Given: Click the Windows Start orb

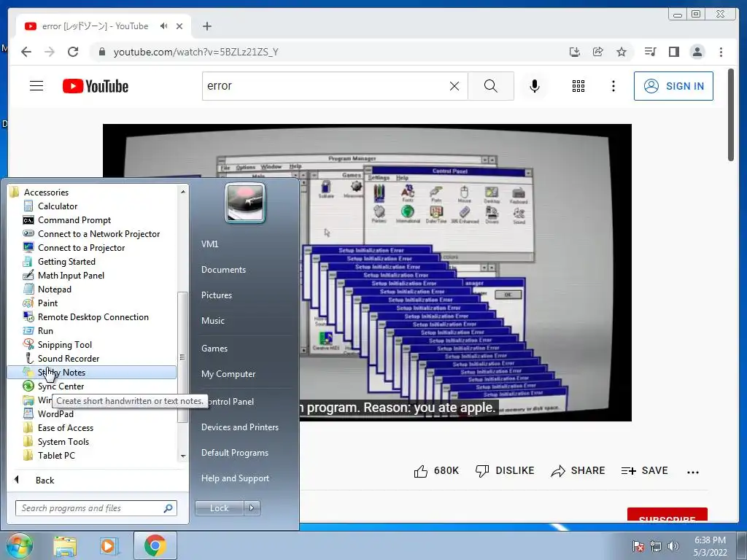Looking at the screenshot, I should pyautogui.click(x=18, y=545).
